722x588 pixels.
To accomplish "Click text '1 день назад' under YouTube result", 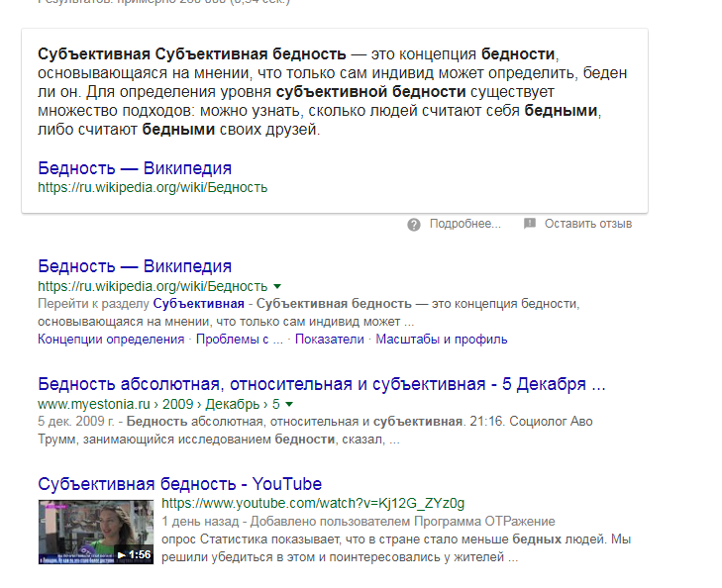I will pyautogui.click(x=200, y=522).
